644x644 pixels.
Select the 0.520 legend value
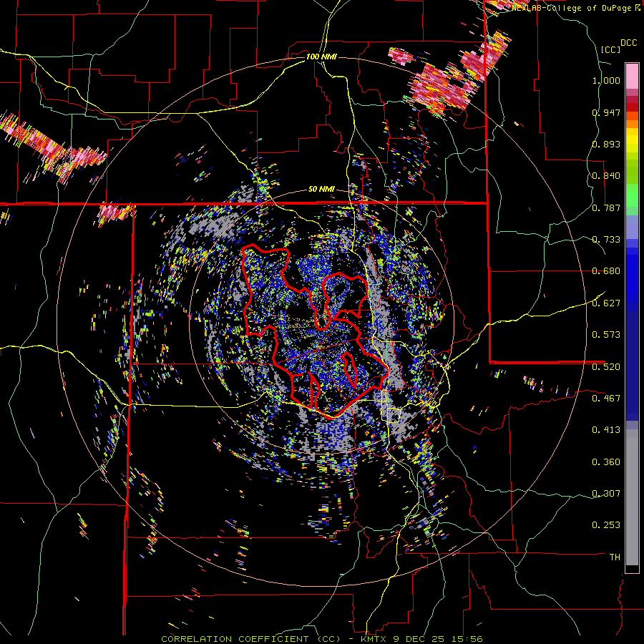pos(606,367)
